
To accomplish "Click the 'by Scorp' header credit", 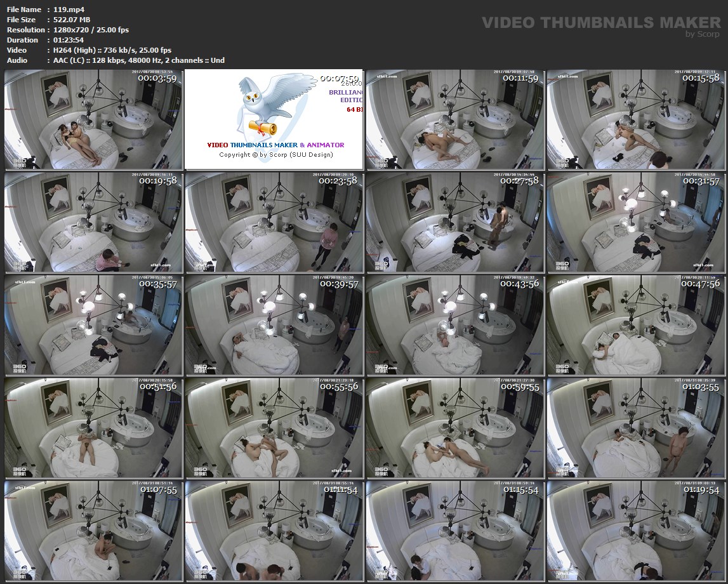I will pyautogui.click(x=703, y=34).
